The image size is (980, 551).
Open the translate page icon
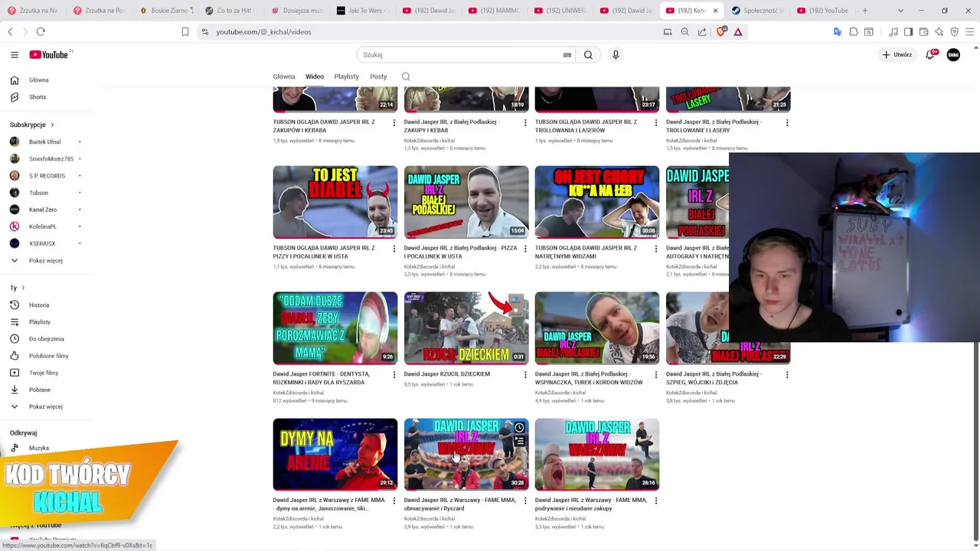(838, 31)
